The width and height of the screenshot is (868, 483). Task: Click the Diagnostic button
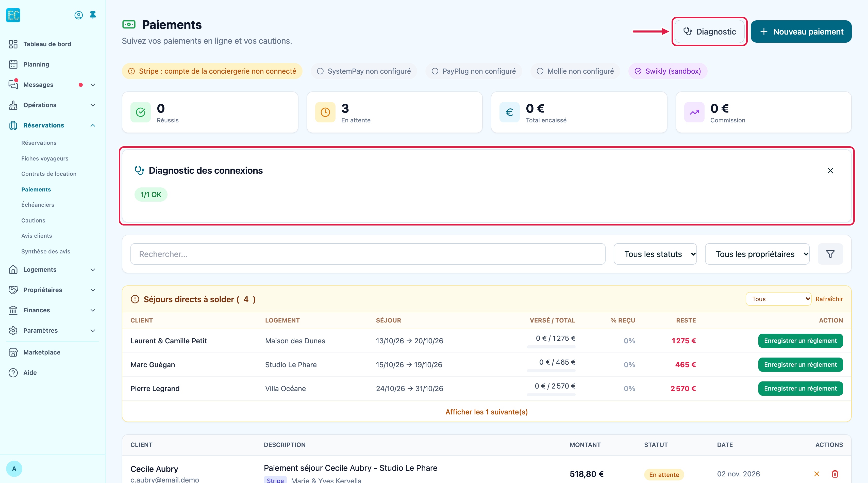point(709,32)
